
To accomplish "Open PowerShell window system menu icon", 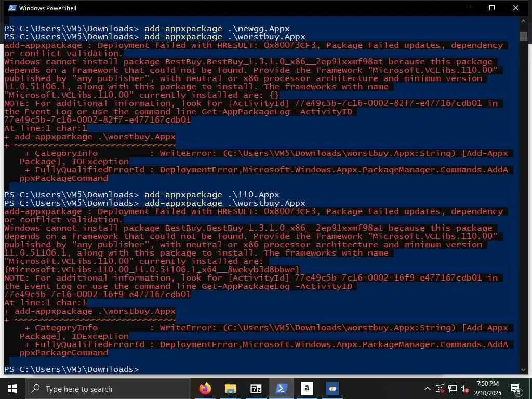I will (12, 8).
